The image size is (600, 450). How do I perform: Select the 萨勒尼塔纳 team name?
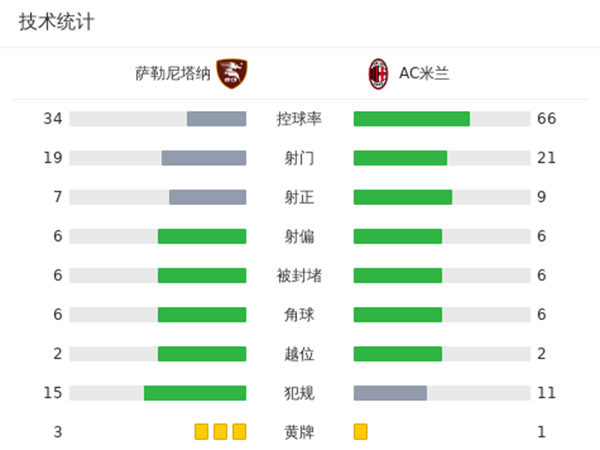(172, 72)
